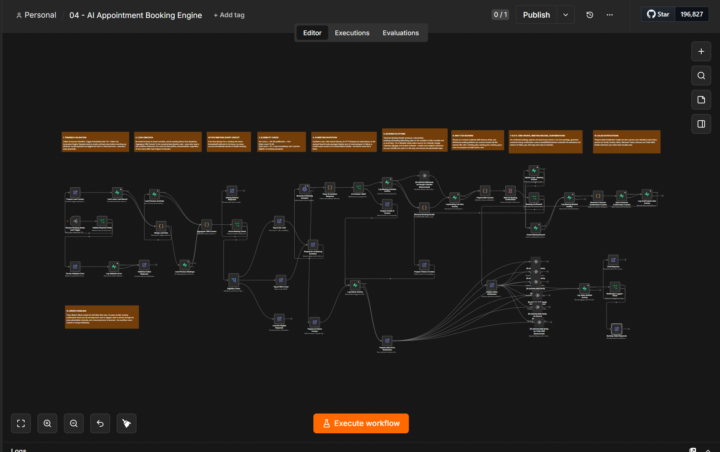Fit the workflow view to screen
Image resolution: width=720 pixels, height=452 pixels.
tap(21, 424)
